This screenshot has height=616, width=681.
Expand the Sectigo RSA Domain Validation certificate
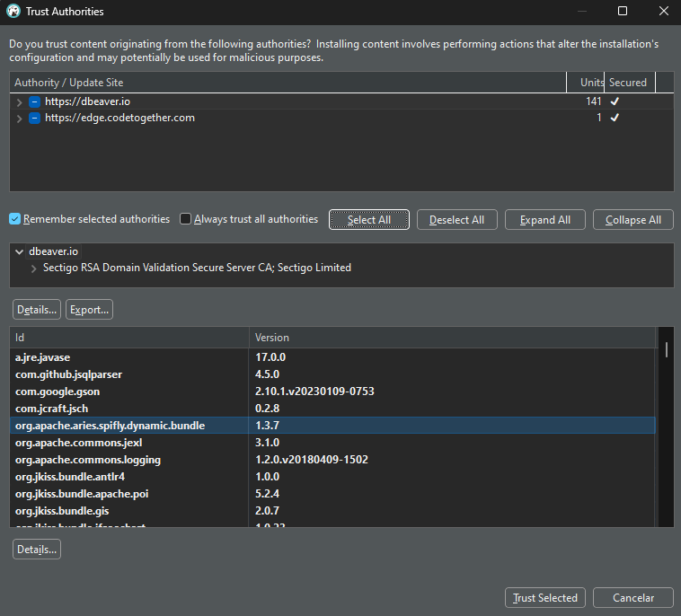[x=34, y=268]
